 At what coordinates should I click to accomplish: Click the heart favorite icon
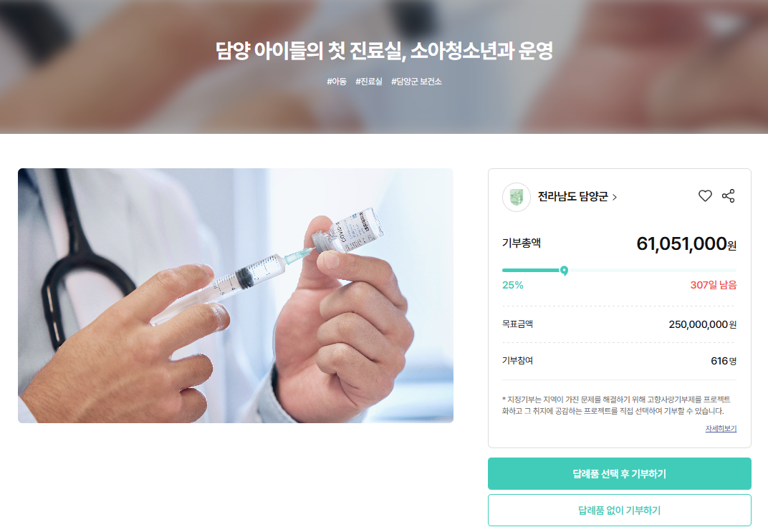point(705,195)
